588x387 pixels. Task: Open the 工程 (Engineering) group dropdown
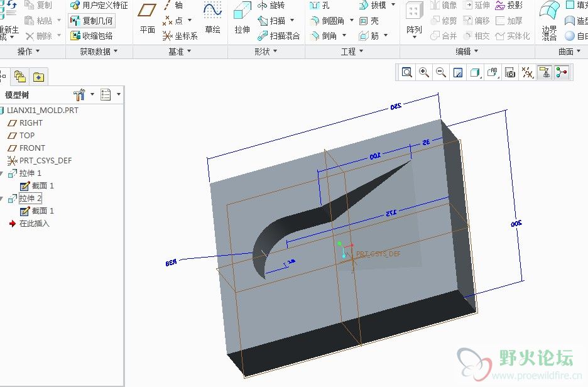(x=352, y=52)
